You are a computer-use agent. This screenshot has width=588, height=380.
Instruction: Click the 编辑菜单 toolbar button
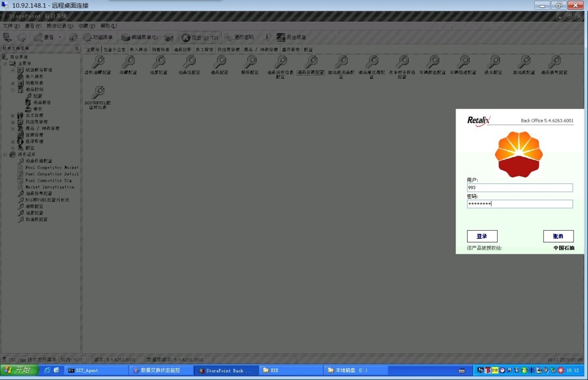coord(139,37)
